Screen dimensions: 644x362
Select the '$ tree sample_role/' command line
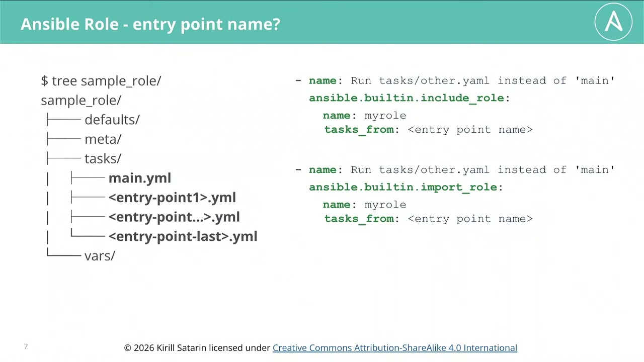[101, 80]
